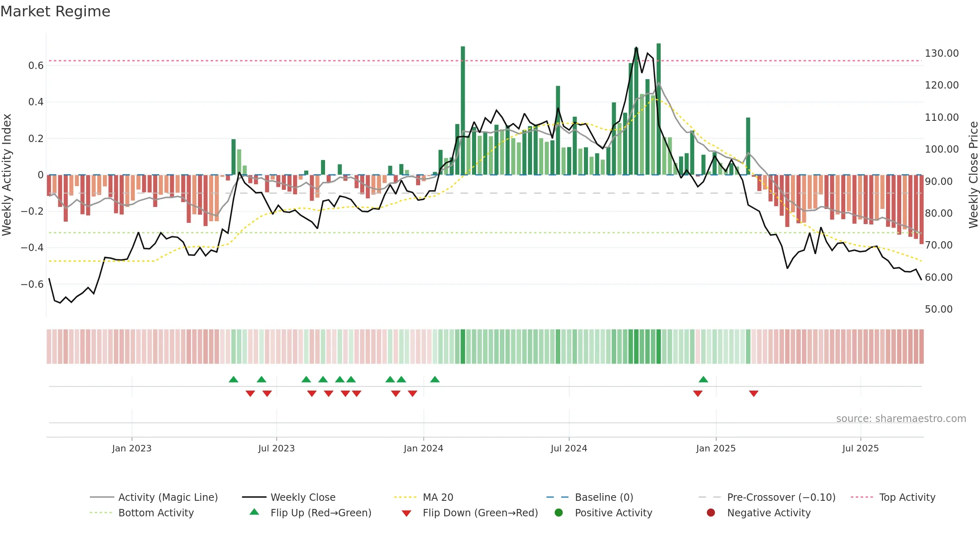Screen dimensions: 980x551
Task: Toggle the Top Activity legend entry
Action: [x=893, y=497]
